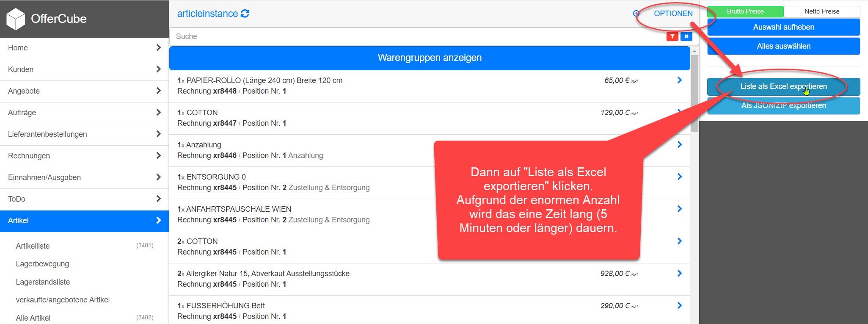Open ENTSORGUNG 0 row arrow

[x=680, y=177]
